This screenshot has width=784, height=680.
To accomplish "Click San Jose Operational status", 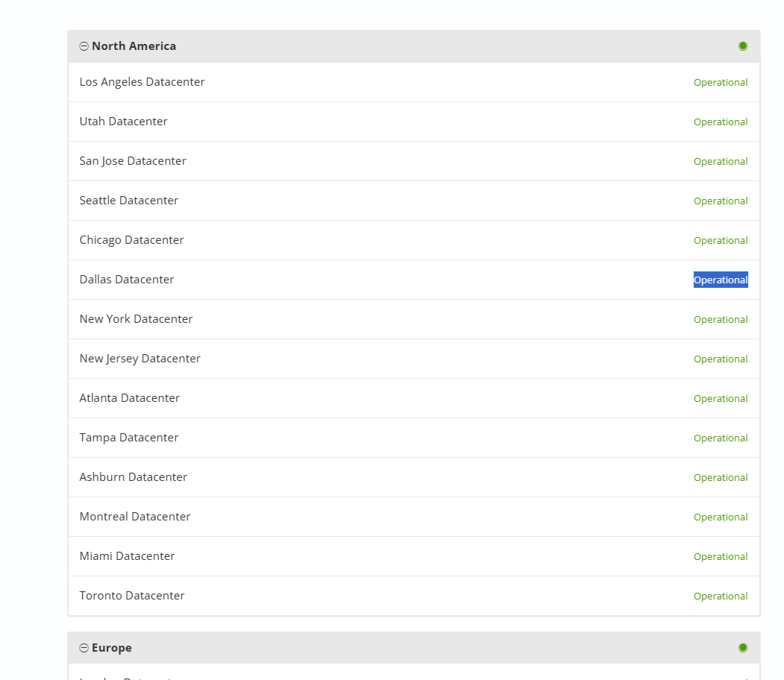I will (721, 161).
